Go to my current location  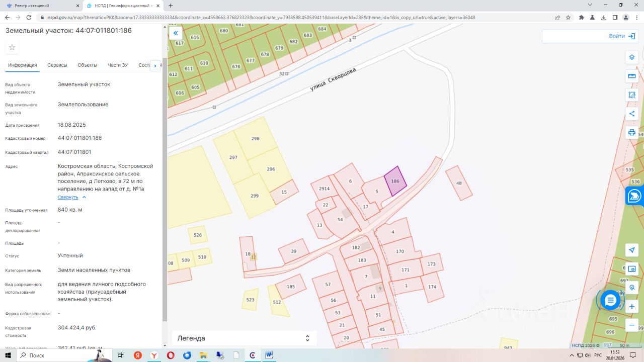(x=632, y=250)
